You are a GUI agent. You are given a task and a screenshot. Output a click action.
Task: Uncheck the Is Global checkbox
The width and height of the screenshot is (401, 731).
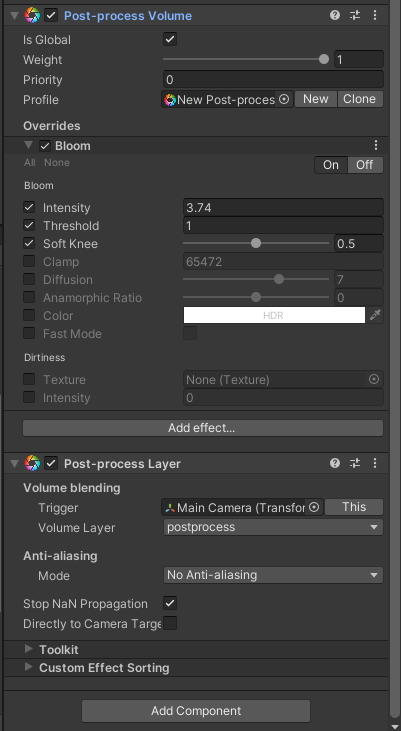[x=170, y=39]
